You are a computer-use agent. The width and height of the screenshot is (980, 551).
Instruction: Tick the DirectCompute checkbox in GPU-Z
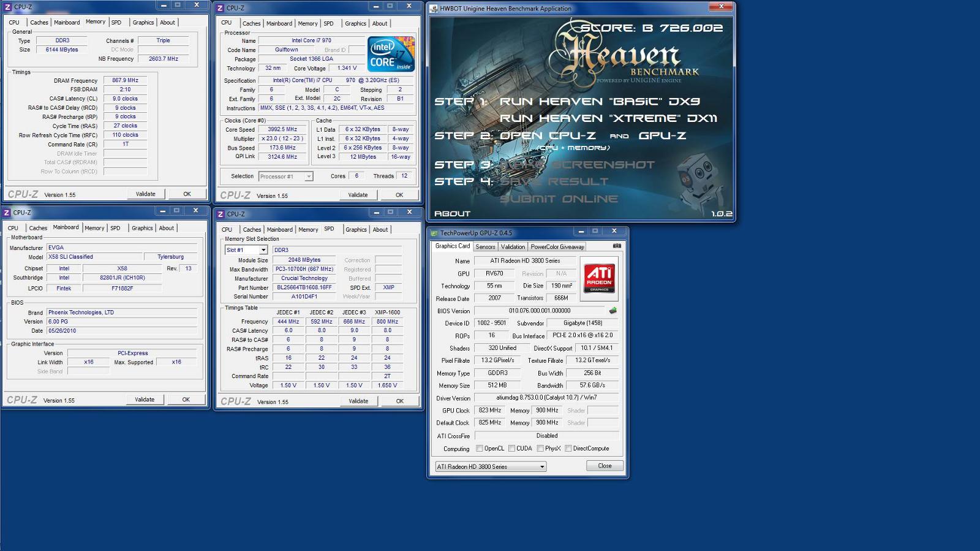click(568, 449)
